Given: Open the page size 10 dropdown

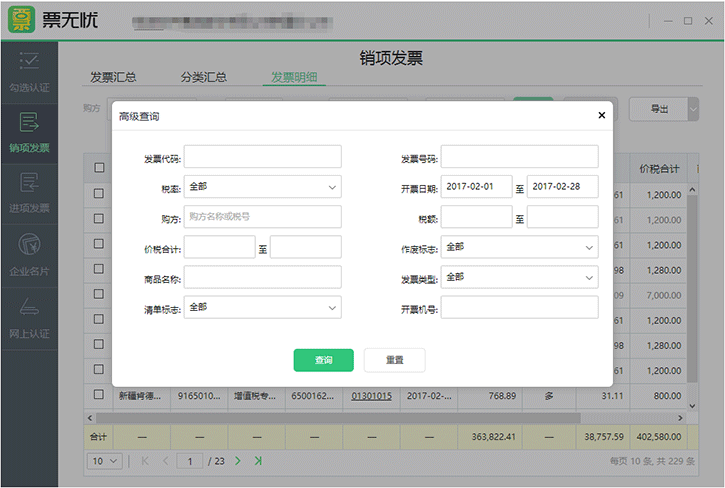Looking at the screenshot, I should 104,461.
